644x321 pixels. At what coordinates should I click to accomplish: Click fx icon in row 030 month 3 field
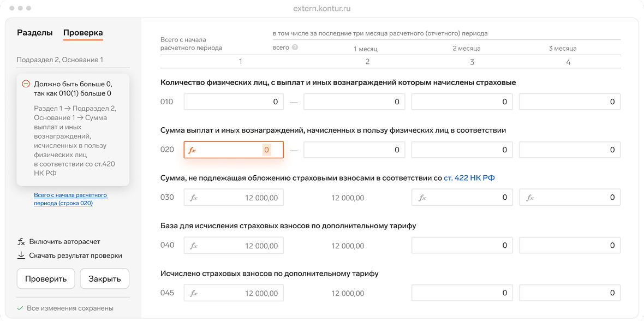(x=530, y=198)
